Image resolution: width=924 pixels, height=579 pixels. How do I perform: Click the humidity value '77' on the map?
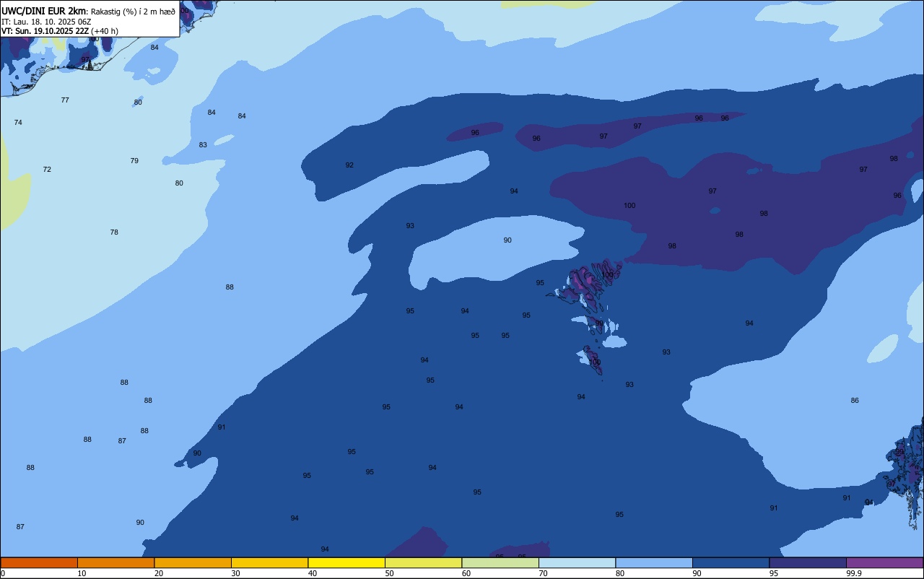point(65,100)
